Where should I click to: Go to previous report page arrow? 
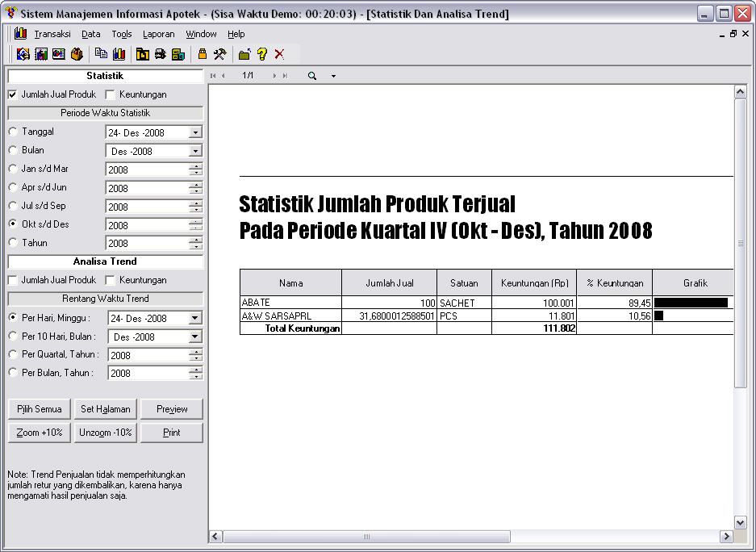pyautogui.click(x=223, y=76)
